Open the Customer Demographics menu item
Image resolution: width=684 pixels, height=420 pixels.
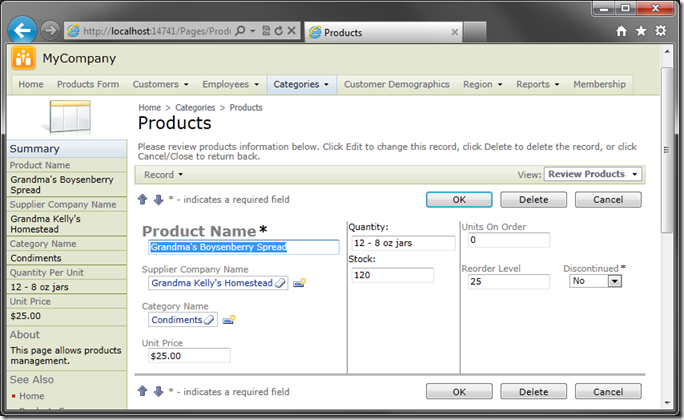pyautogui.click(x=397, y=84)
